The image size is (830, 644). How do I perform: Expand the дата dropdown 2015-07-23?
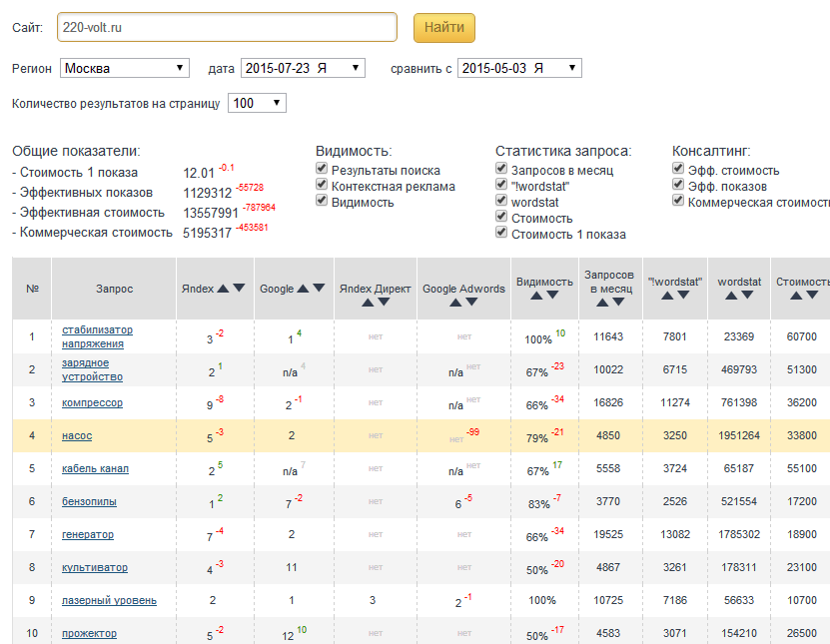click(303, 68)
